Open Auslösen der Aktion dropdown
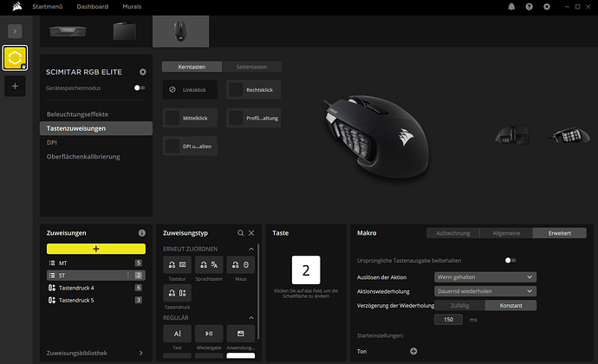The height and width of the screenshot is (364, 598). 485,277
